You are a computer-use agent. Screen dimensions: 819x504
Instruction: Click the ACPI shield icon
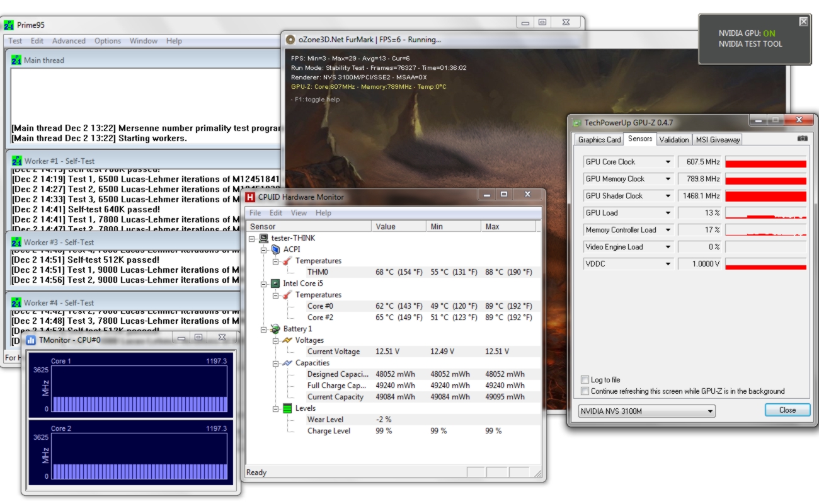[275, 249]
